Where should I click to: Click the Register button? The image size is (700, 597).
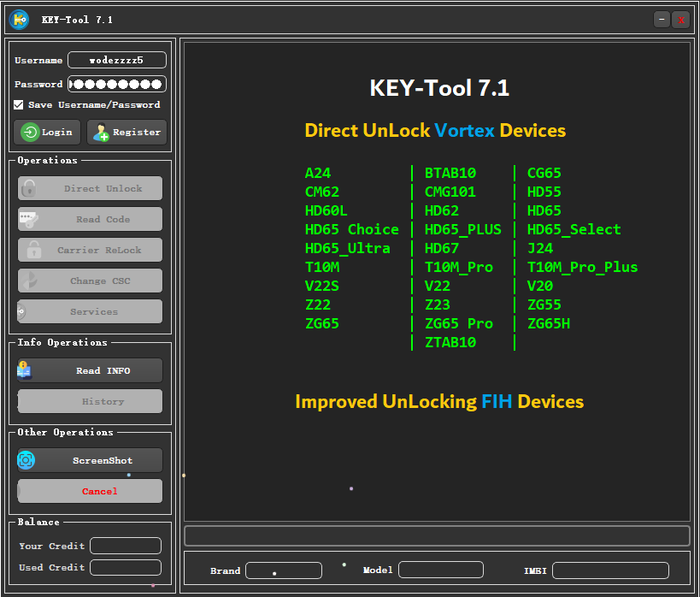click(x=126, y=133)
